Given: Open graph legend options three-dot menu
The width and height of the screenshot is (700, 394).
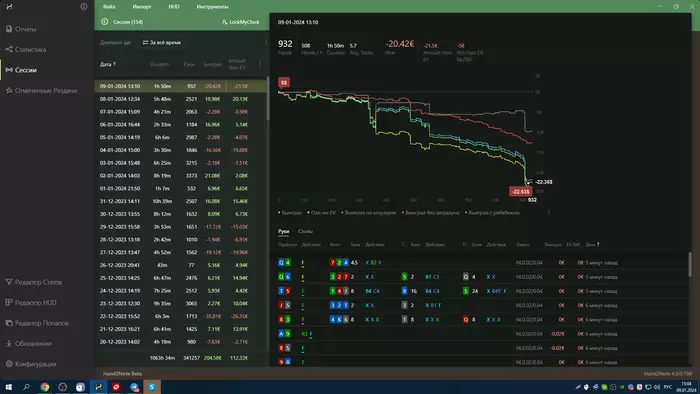Looking at the screenshot, I should coord(549,212).
